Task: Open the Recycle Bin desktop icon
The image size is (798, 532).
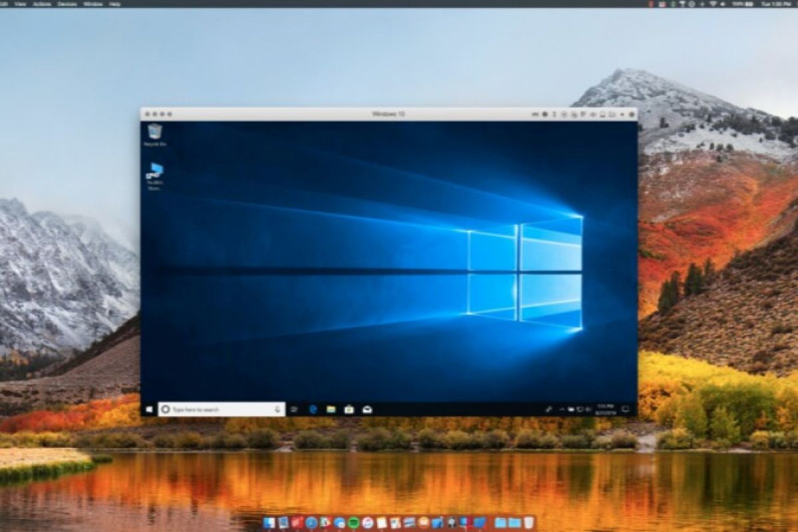Action: click(x=155, y=132)
